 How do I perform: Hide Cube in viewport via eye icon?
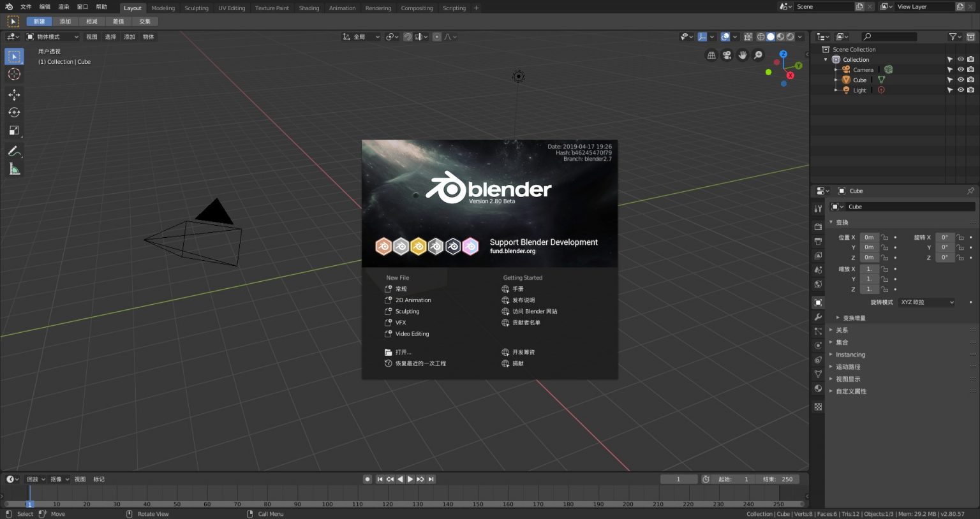click(960, 80)
